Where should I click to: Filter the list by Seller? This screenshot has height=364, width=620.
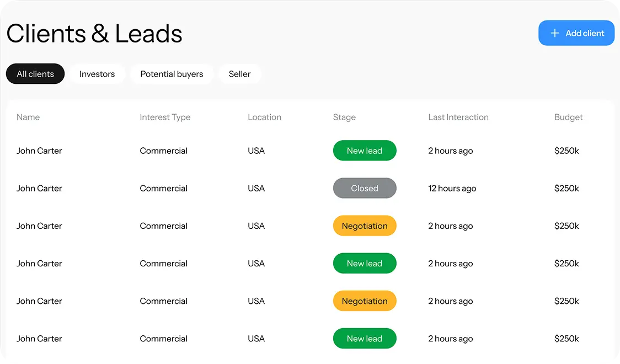239,73
